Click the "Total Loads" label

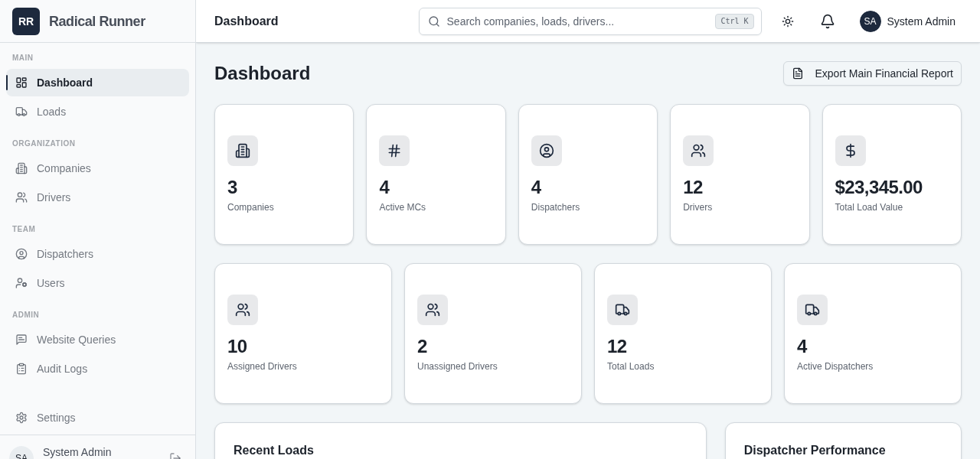tap(630, 366)
